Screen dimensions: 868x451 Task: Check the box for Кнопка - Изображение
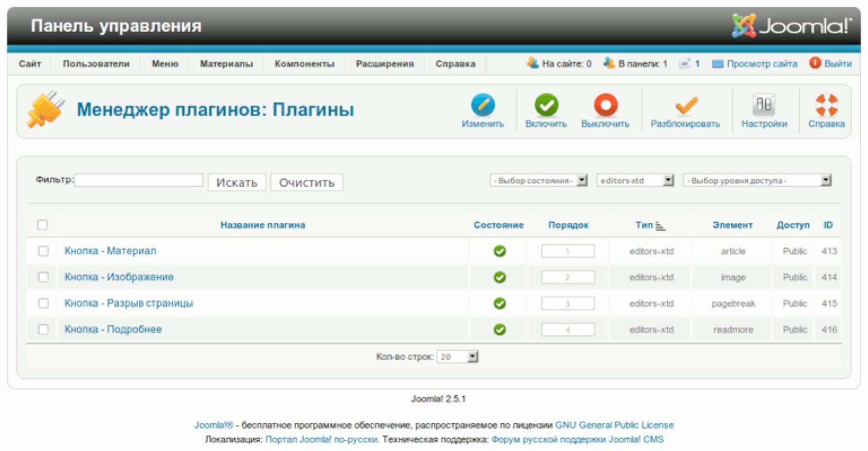point(43,277)
